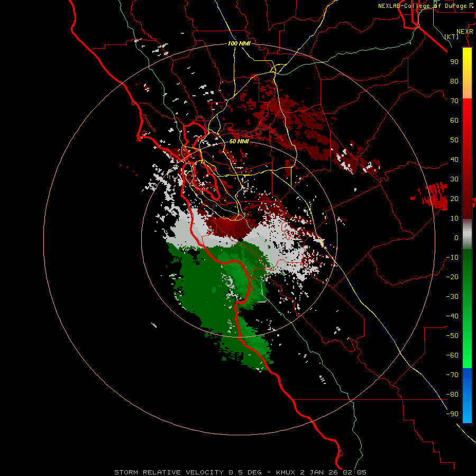
Task: Pick the -60 legend value
Action: point(452,355)
